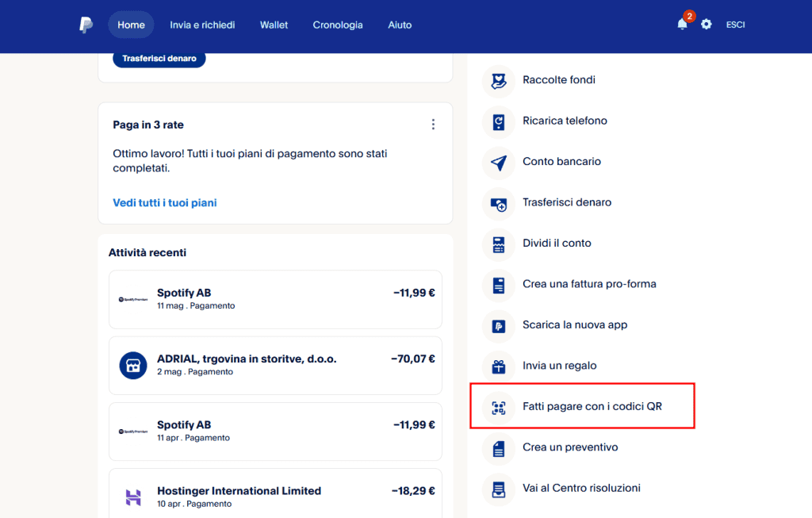Viewport: 812px width, 518px height.
Task: Select Ricarica telefono link
Action: click(565, 121)
